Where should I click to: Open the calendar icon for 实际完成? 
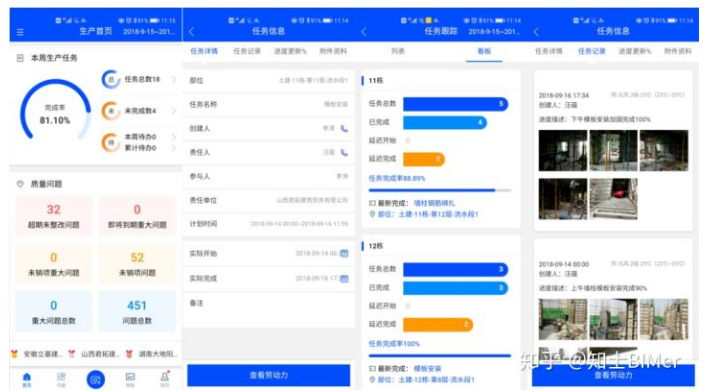point(344,278)
